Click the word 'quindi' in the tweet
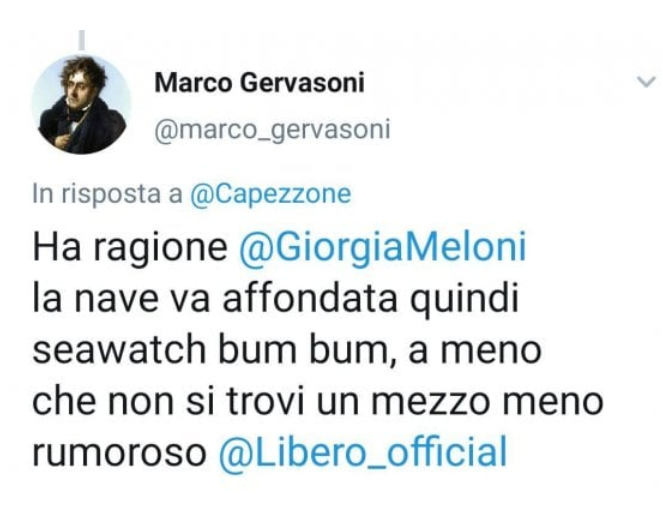 464,301
